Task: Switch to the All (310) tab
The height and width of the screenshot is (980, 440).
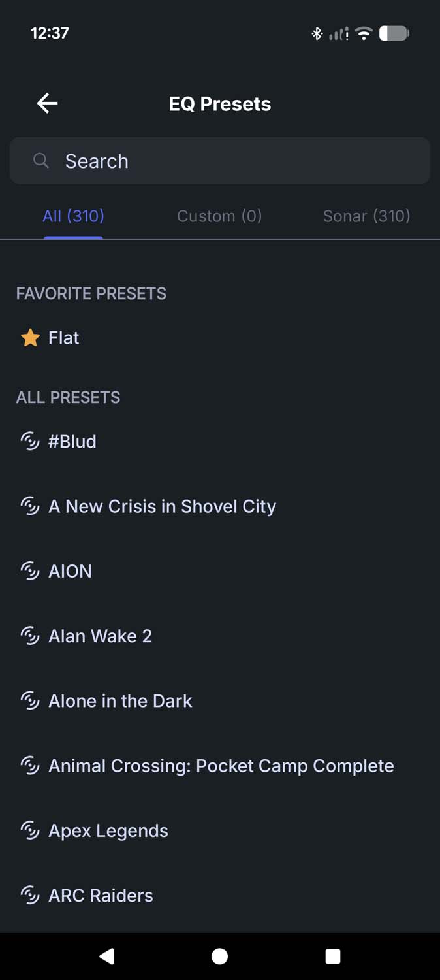Action: pos(73,216)
